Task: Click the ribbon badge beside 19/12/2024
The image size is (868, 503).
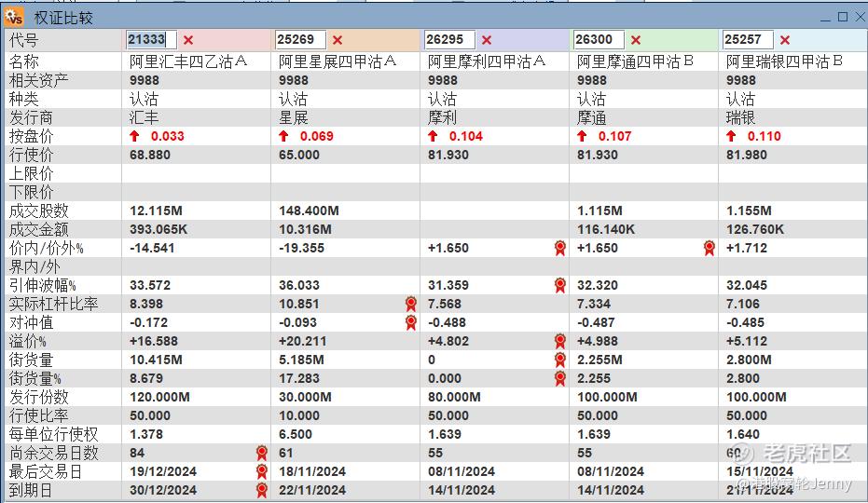Action: tap(262, 471)
